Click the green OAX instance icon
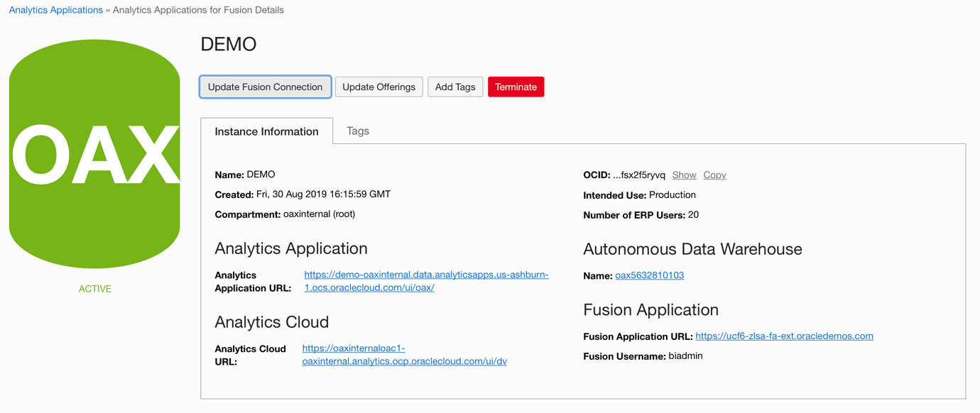Screen dimensions: 980x413 (94, 154)
